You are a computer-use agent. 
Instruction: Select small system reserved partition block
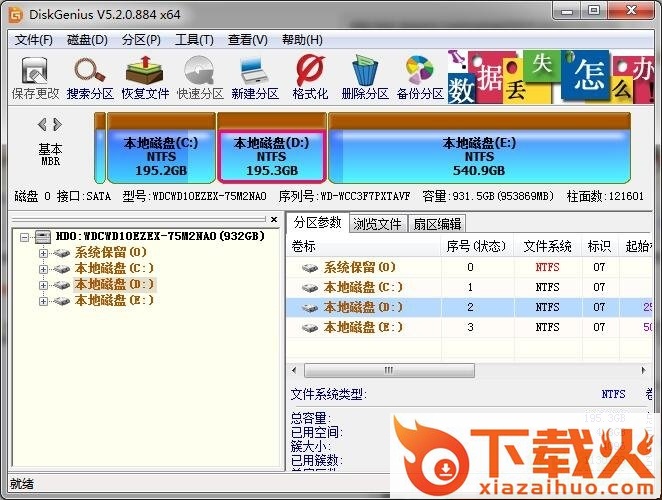pos(100,148)
